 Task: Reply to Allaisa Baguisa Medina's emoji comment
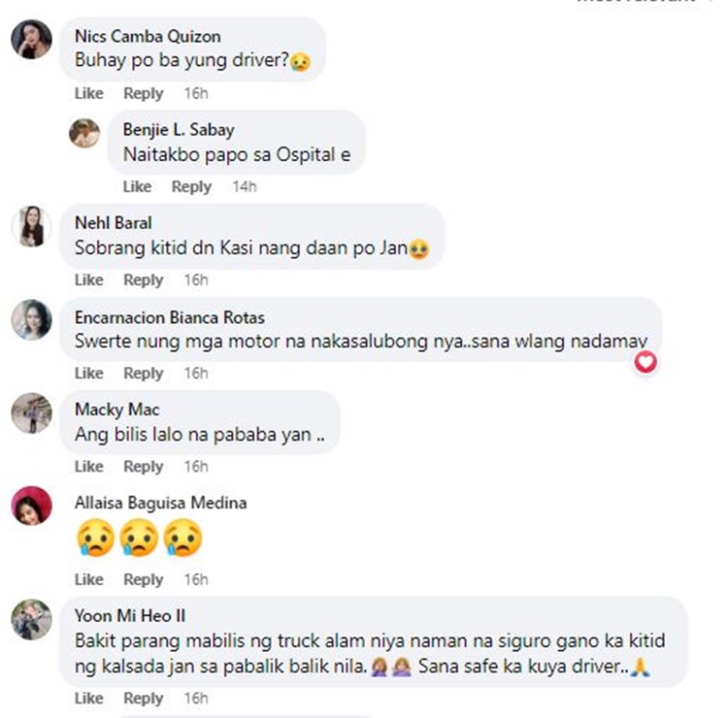pyautogui.click(x=144, y=579)
